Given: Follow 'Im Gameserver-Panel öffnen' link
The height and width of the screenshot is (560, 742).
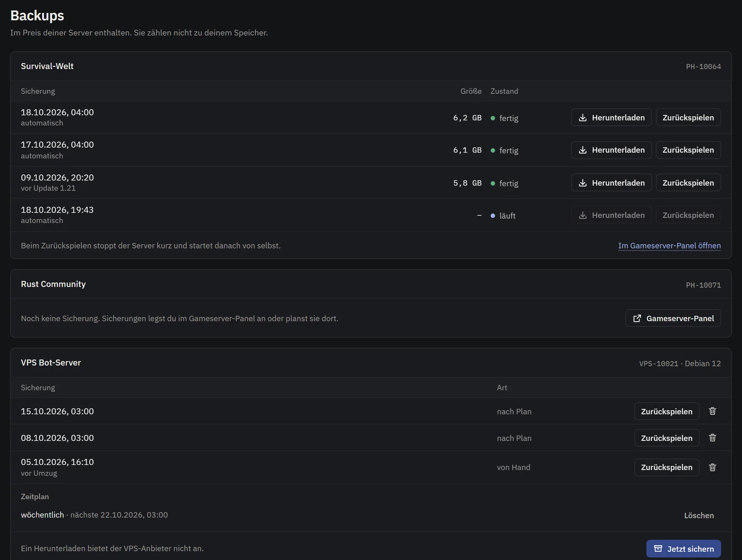Looking at the screenshot, I should (x=669, y=245).
